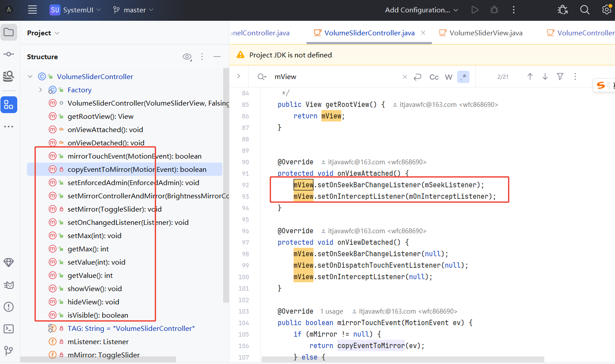Collapse the VolumeSliderController class node
The height and width of the screenshot is (364, 615).
point(30,76)
